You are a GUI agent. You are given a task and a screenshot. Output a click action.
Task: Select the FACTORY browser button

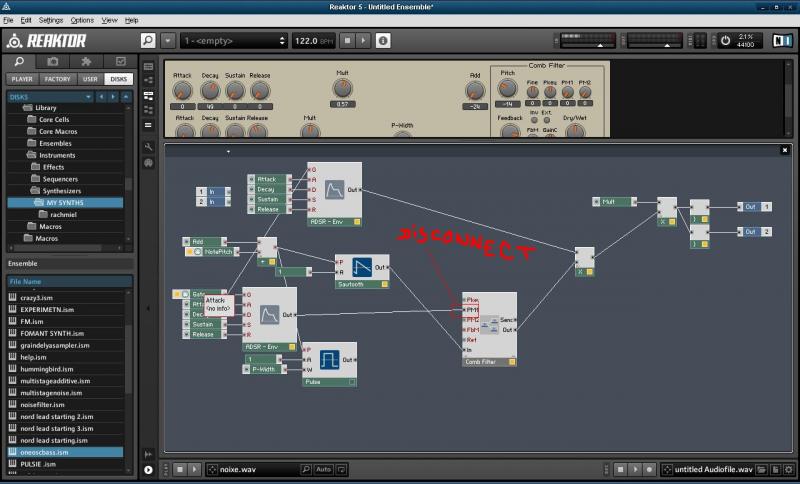tap(57, 79)
